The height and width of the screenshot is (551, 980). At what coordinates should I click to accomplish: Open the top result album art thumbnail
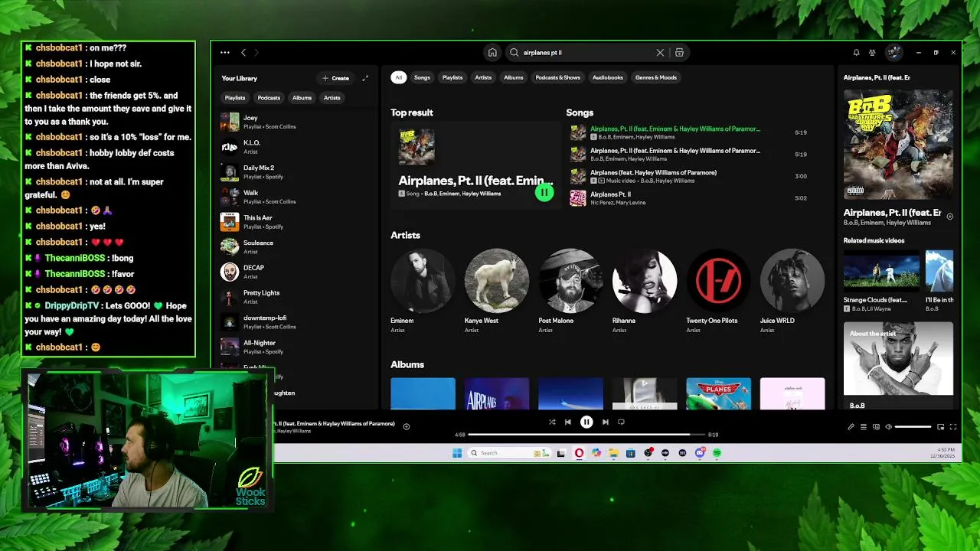(416, 147)
